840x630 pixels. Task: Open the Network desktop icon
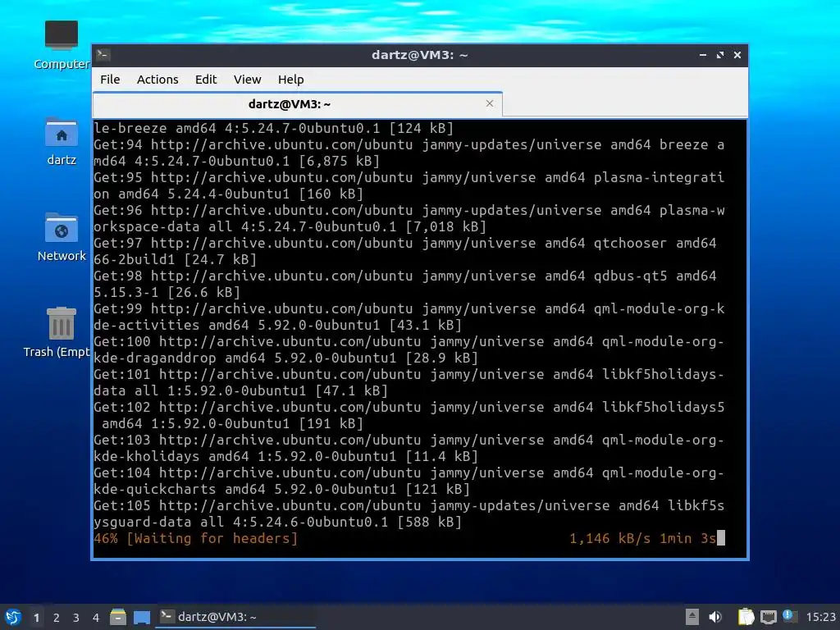(x=61, y=237)
